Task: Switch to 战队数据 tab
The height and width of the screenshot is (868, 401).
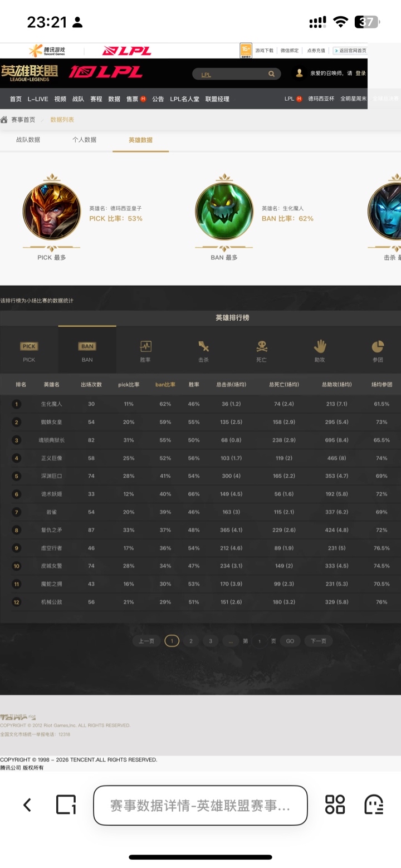Action: 28,140
